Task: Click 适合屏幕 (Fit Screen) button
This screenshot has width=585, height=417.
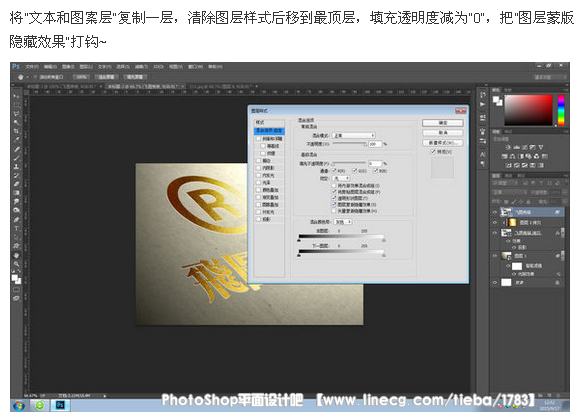Action: tap(106, 77)
